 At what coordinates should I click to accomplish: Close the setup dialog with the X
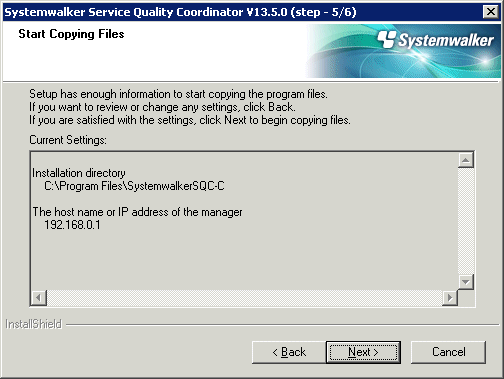coord(491,12)
